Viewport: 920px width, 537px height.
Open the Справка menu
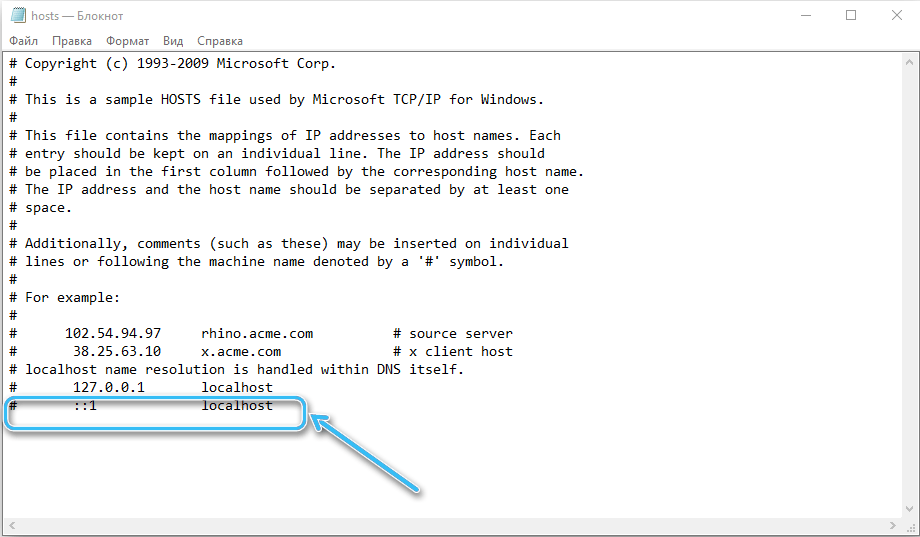220,41
